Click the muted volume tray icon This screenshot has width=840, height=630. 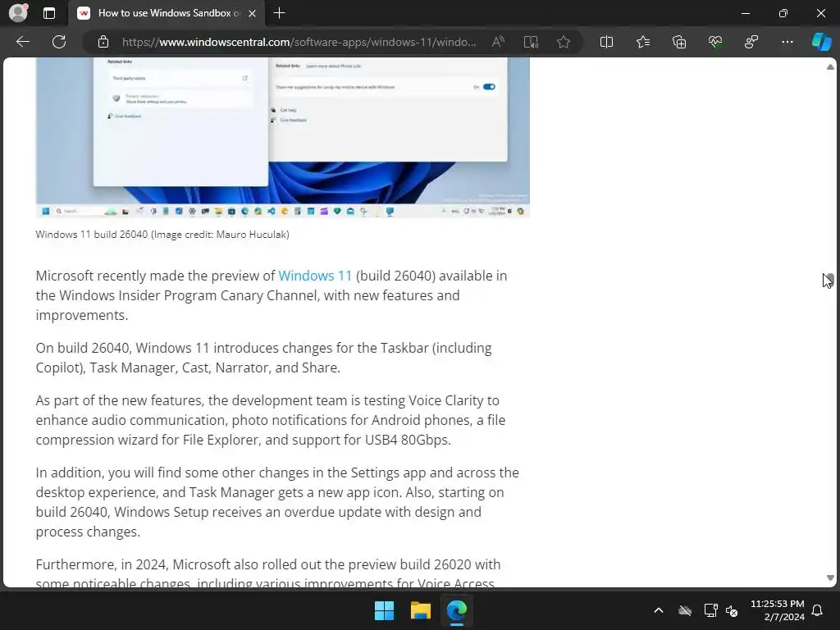(x=732, y=610)
